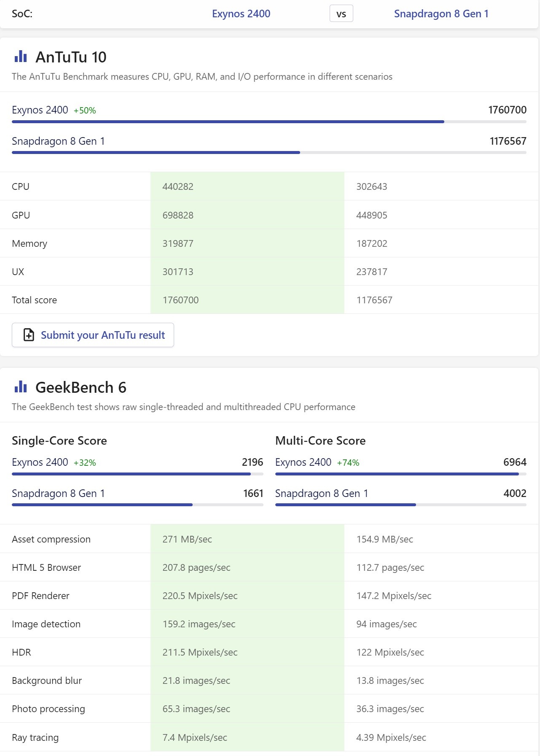
Task: Select the GeekBench 6 heading
Action: (81, 387)
